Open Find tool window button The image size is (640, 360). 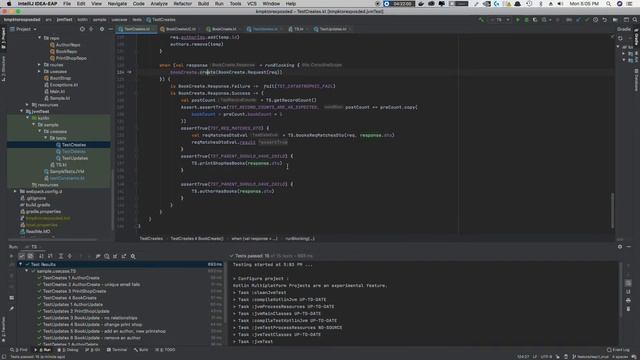18,350
